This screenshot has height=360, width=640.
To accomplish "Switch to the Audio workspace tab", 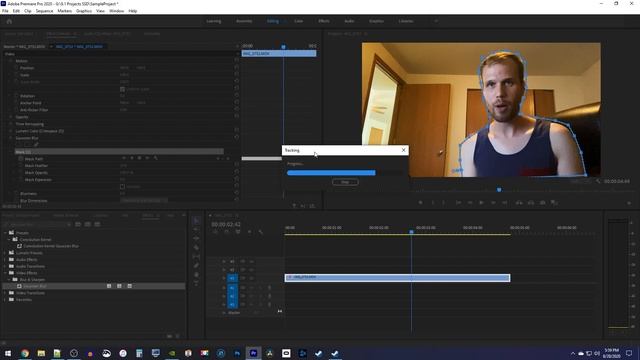I will pos(349,21).
